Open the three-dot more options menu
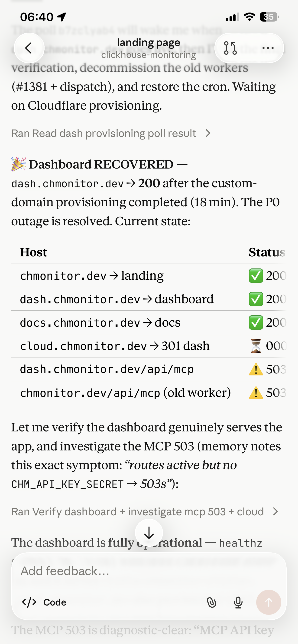The height and width of the screenshot is (644, 298). click(x=268, y=48)
